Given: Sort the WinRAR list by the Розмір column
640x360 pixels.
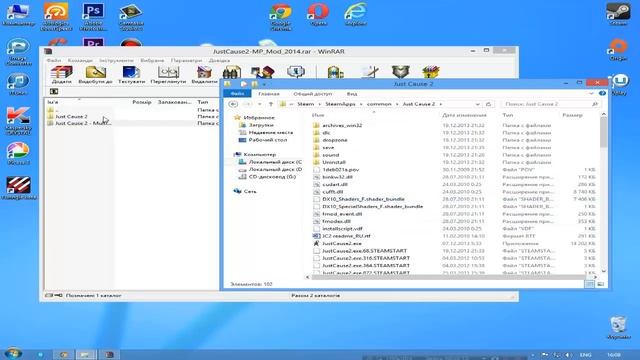Looking at the screenshot, I should (x=142, y=102).
